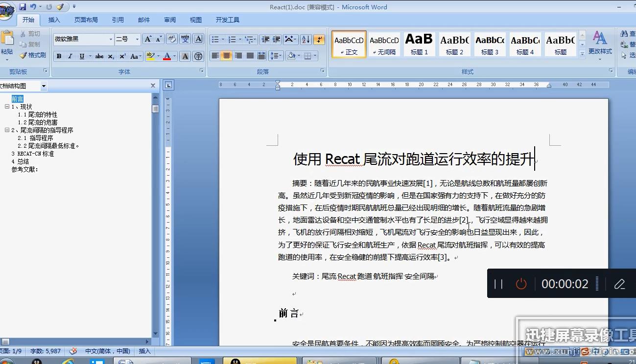Click the word count 字数: 5,987
The height and width of the screenshot is (364, 636).
(46, 351)
